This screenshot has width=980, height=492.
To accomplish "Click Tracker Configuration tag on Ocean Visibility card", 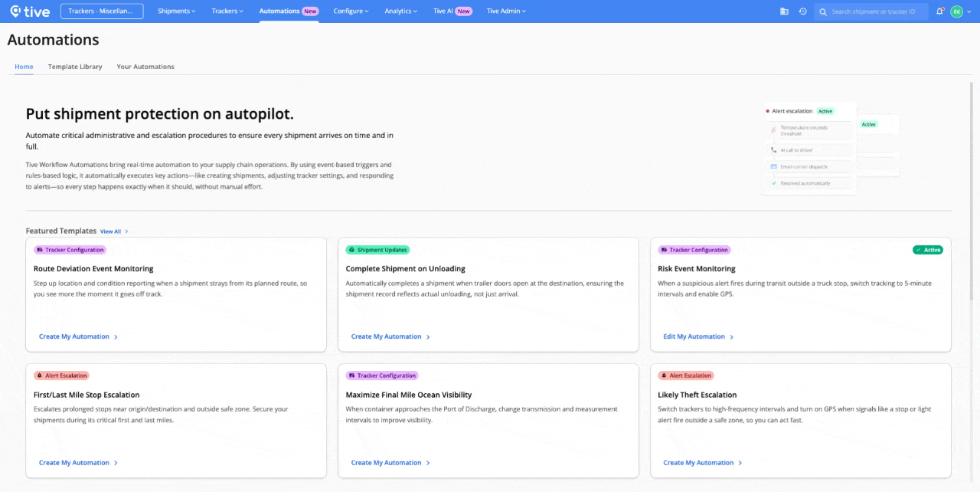I will 382,376.
